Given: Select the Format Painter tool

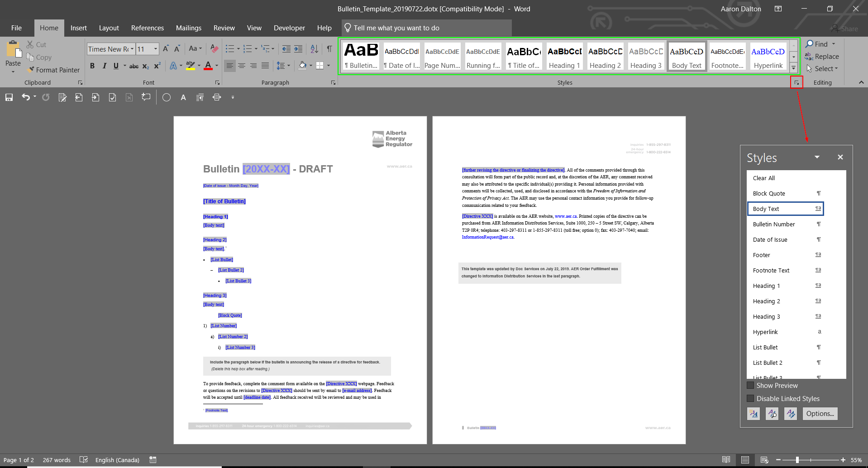Looking at the screenshot, I should pyautogui.click(x=53, y=70).
